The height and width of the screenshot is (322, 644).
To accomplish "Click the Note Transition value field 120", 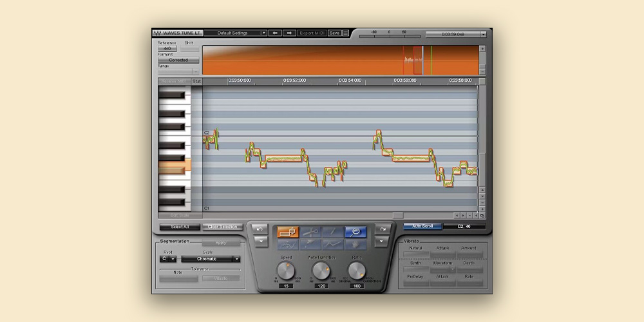I will (321, 286).
